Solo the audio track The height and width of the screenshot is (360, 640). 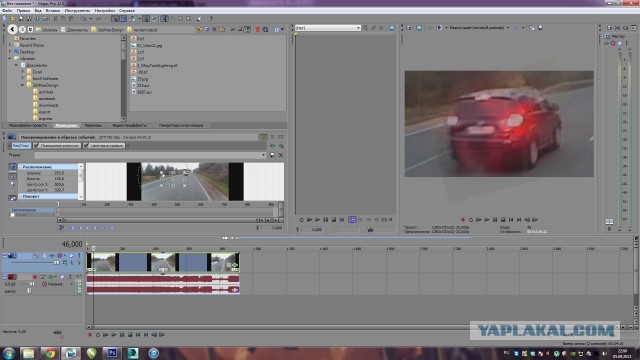pos(70,277)
